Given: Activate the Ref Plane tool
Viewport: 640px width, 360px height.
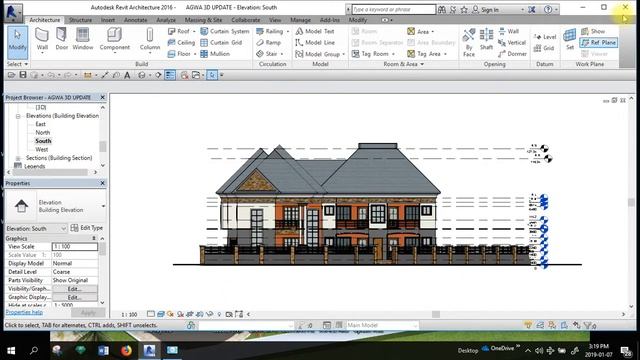Looking at the screenshot, I should [x=598, y=42].
